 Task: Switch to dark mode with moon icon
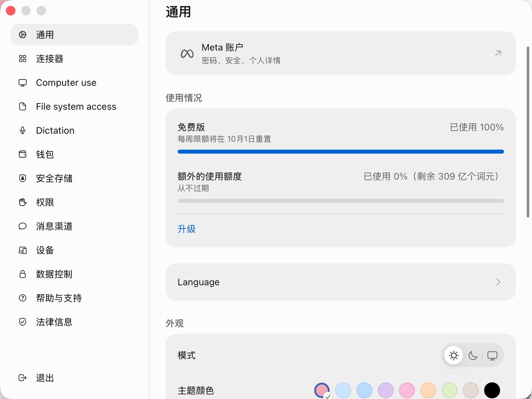pos(473,356)
